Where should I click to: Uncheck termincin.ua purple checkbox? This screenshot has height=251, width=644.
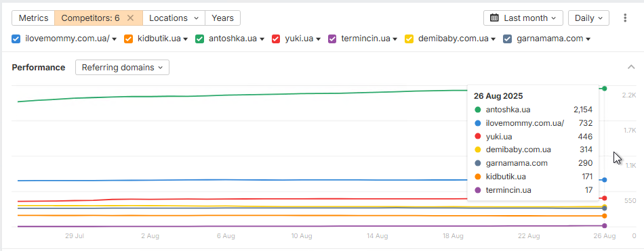[332, 39]
